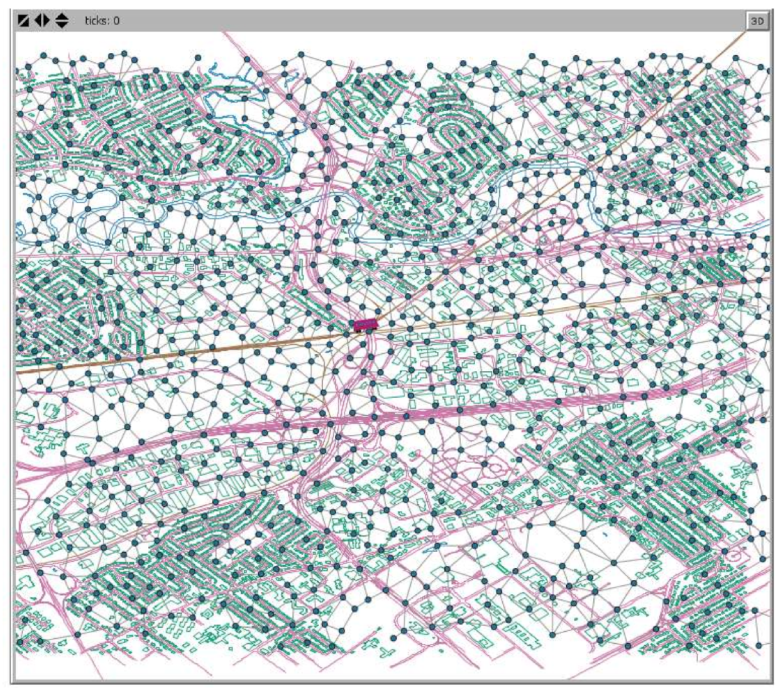Switch to the 3D view
The height and width of the screenshot is (693, 784).
tap(757, 21)
